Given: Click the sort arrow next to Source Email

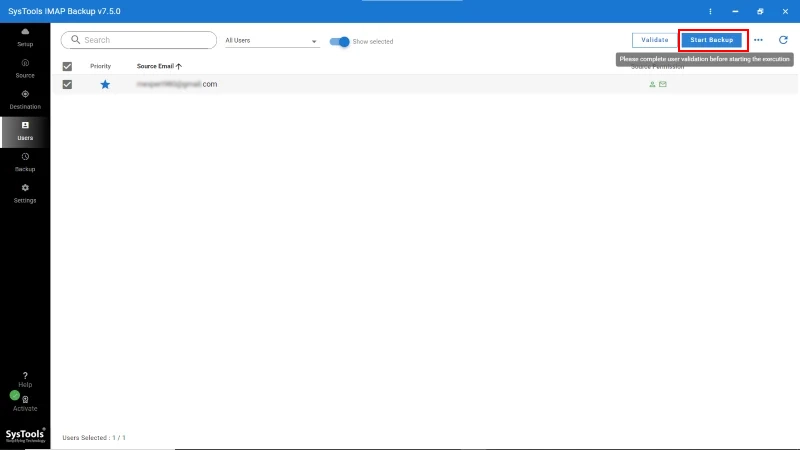Looking at the screenshot, I should (179, 66).
